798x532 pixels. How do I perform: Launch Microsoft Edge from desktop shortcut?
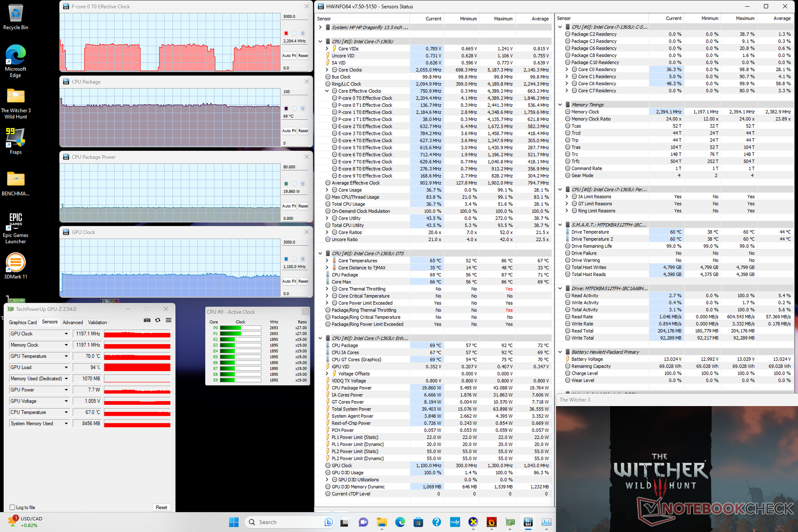(16, 61)
